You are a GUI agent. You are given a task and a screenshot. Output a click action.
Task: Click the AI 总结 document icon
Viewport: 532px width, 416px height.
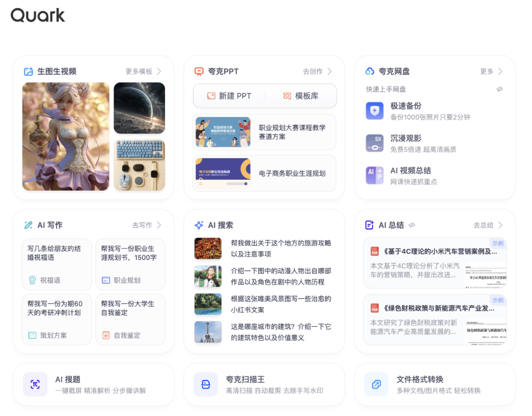[369, 225]
